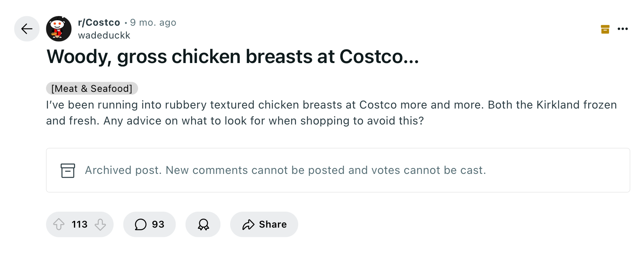The width and height of the screenshot is (644, 256).
Task: Go back using the left arrow button
Action: tap(27, 29)
